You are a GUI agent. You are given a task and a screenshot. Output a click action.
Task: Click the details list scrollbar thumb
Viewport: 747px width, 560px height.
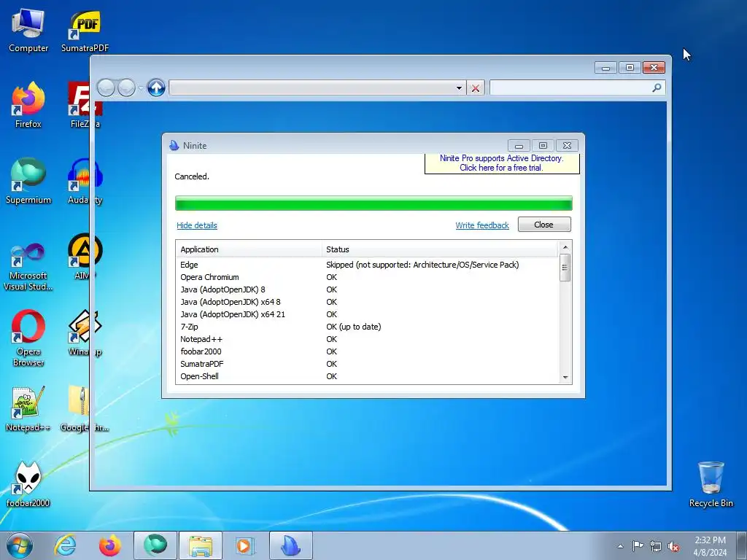(565, 267)
